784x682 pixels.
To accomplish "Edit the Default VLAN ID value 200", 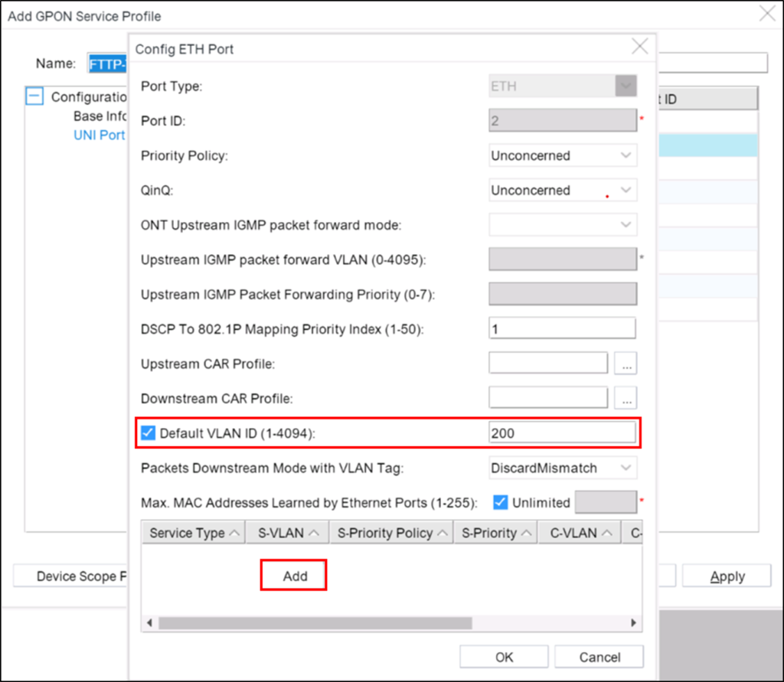I will coord(563,432).
